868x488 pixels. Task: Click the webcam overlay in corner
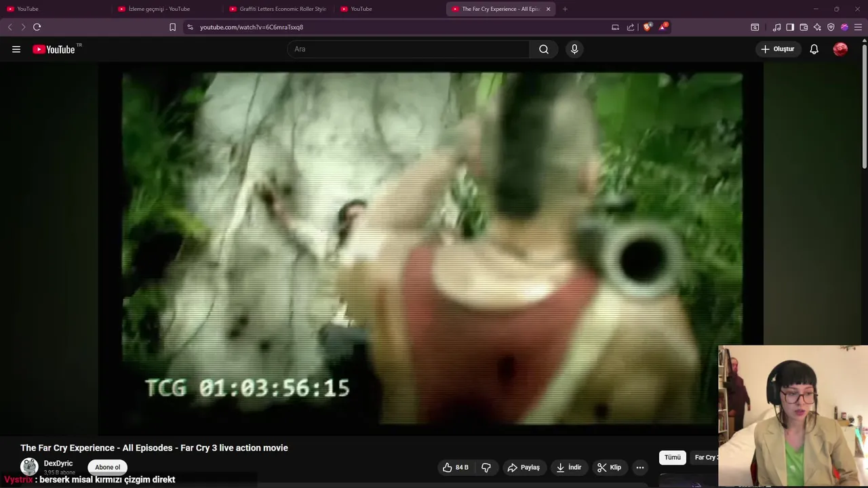click(793, 416)
